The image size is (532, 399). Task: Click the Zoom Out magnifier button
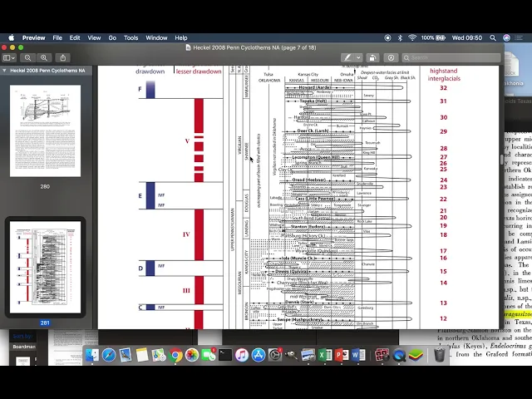point(27,57)
